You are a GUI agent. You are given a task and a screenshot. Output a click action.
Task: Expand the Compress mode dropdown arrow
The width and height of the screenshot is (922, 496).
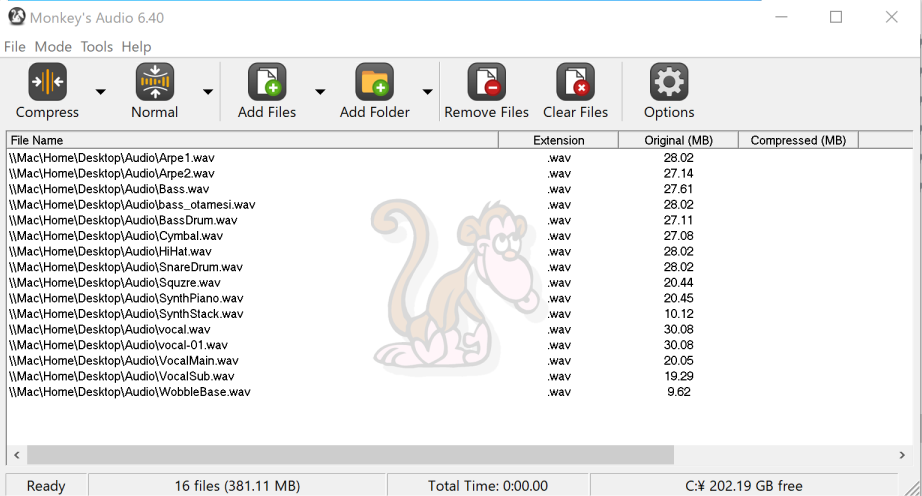click(x=101, y=92)
